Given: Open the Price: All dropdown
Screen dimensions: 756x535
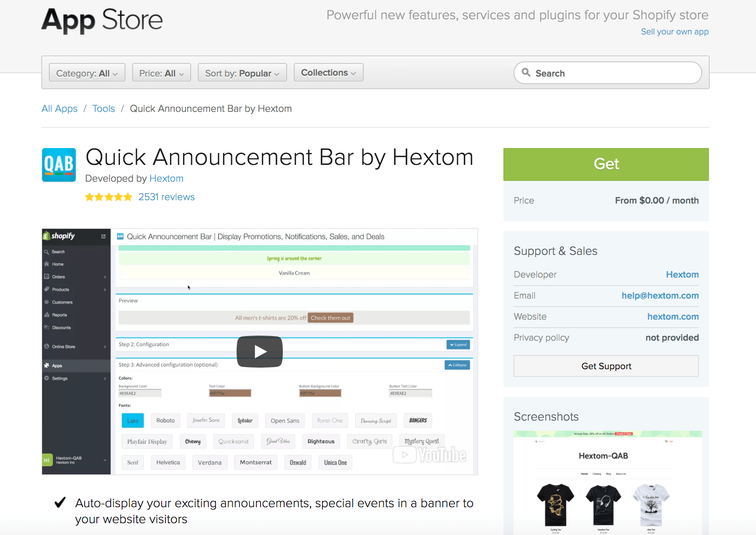Looking at the screenshot, I should click(161, 73).
